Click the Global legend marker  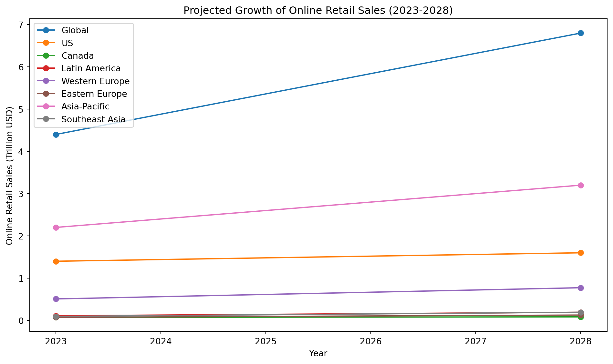[x=46, y=30]
